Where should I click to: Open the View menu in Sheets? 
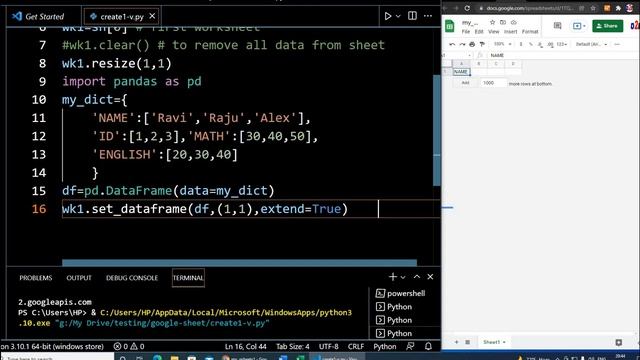[493, 31]
